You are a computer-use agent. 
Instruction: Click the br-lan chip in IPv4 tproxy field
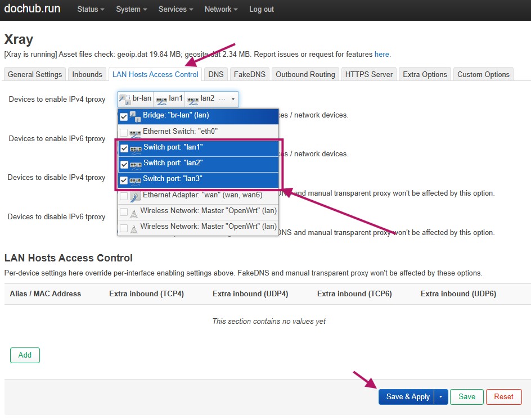tap(135, 99)
